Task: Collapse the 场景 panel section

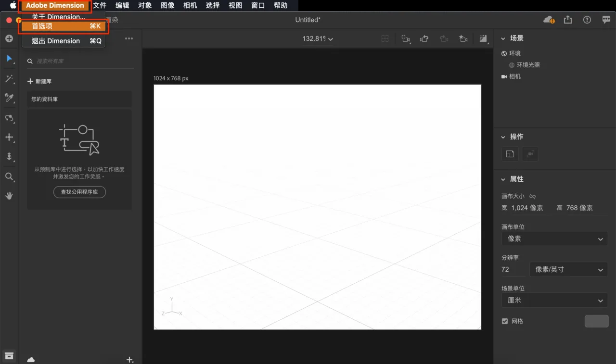Action: coord(503,38)
